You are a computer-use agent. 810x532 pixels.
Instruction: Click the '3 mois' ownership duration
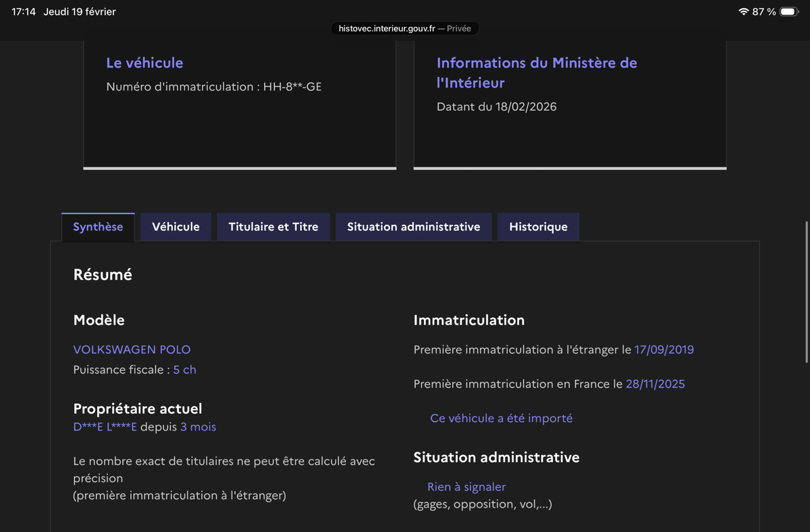tap(198, 427)
